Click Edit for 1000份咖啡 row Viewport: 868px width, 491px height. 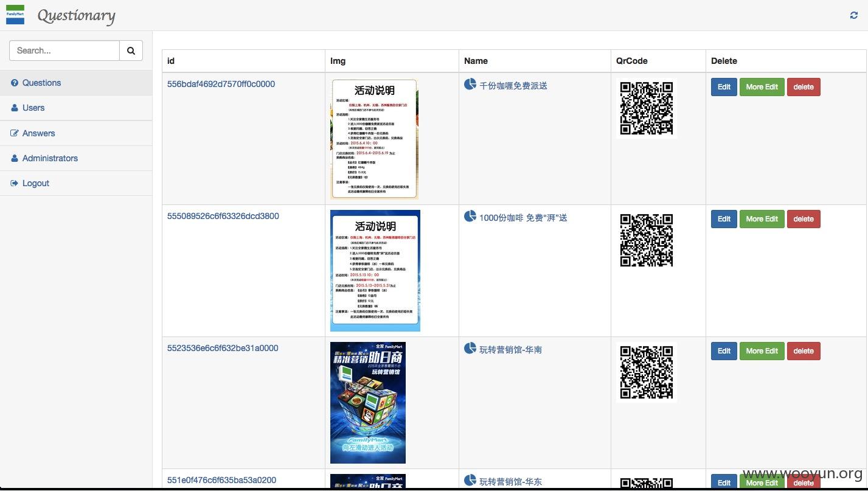724,219
